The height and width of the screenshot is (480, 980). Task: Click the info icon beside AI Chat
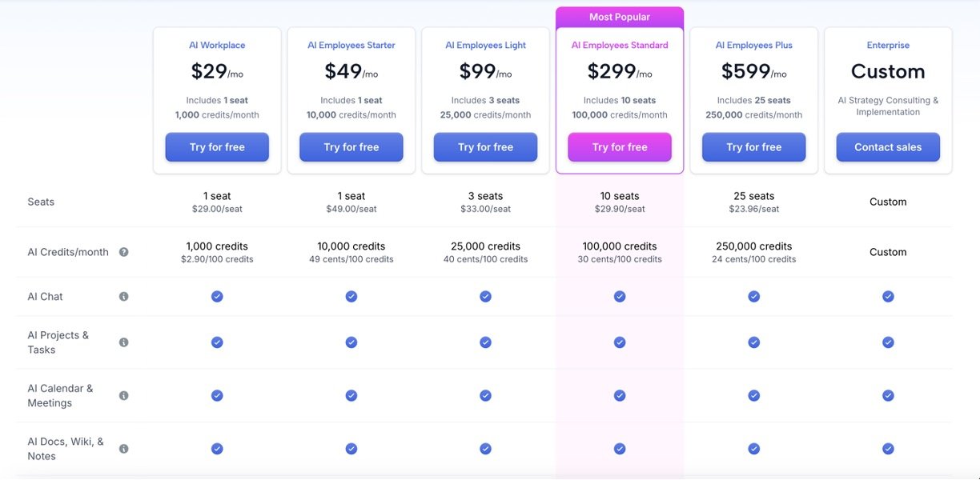tap(124, 297)
